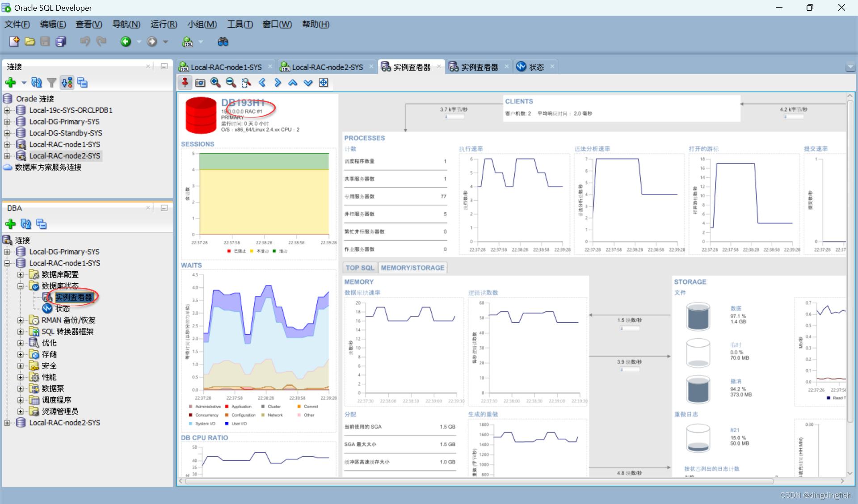Viewport: 858px width, 504px height.
Task: Select 资源管理员 tree item
Action: [x=60, y=412]
